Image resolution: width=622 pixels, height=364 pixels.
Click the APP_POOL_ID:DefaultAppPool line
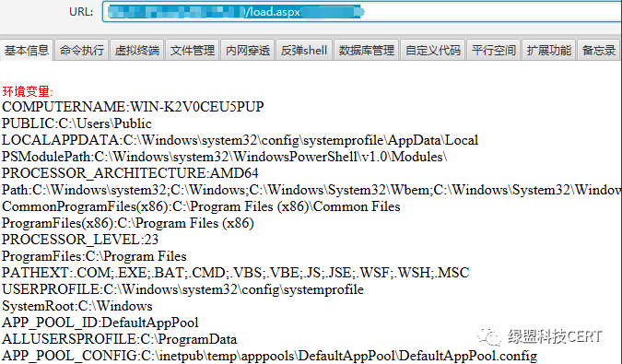point(100,323)
